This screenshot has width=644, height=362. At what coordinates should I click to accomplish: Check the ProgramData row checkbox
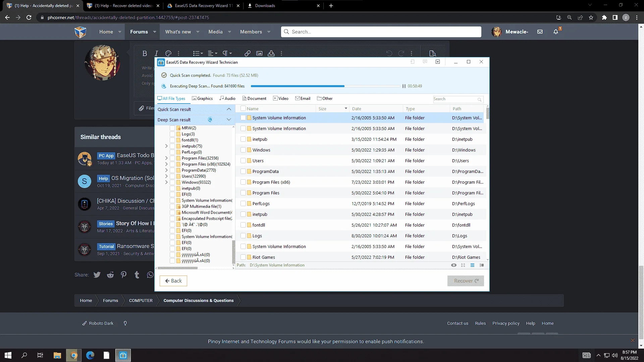click(243, 171)
